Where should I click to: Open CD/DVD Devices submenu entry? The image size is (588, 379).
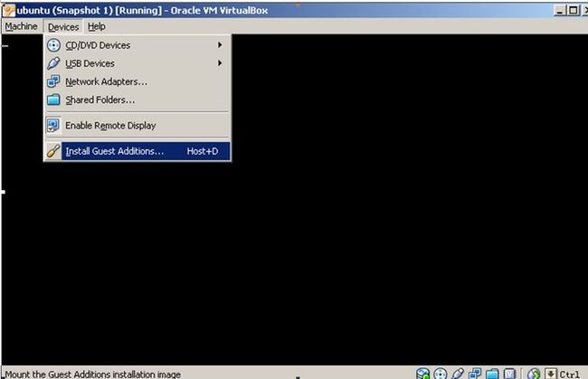pyautogui.click(x=138, y=45)
